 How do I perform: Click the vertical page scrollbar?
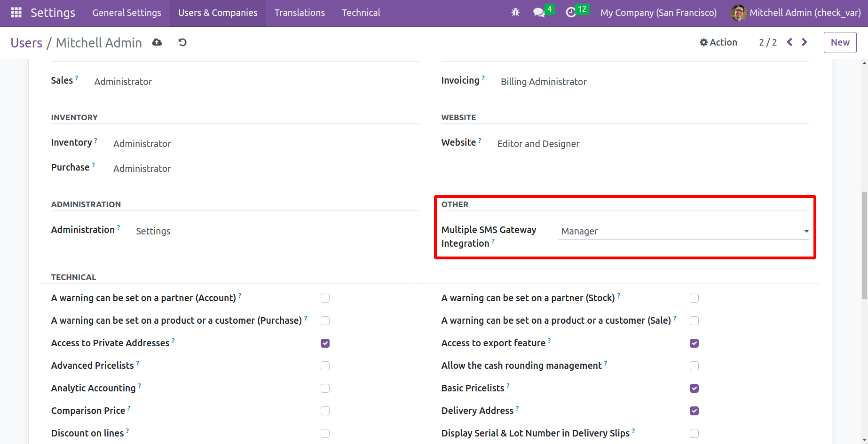(x=864, y=244)
